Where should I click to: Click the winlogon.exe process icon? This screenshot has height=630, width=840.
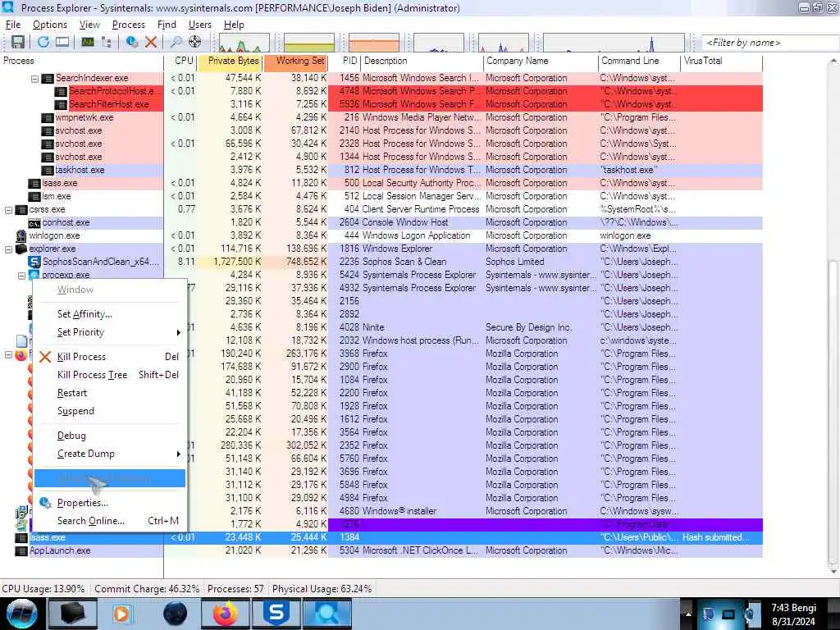coord(21,235)
